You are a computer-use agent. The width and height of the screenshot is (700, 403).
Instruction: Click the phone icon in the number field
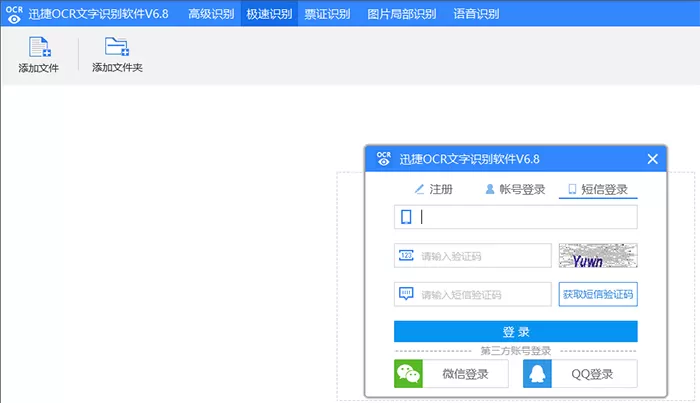[406, 217]
